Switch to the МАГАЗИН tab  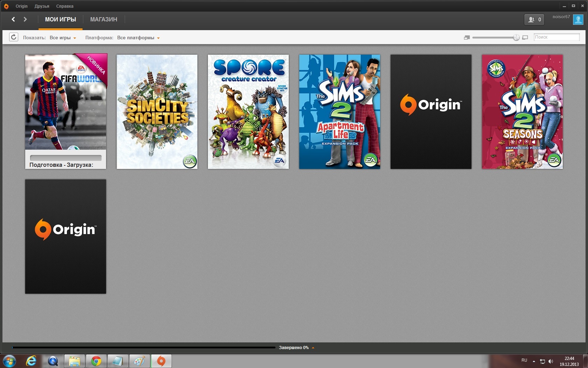tap(104, 20)
